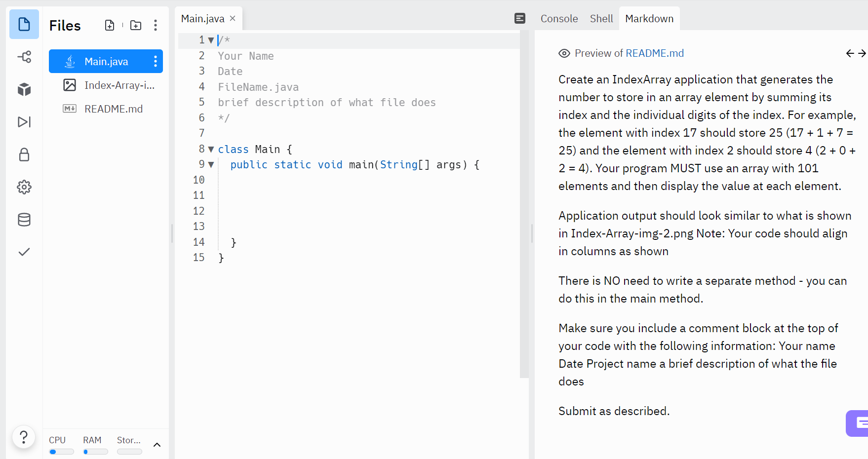Open the Secrets panel

click(x=24, y=154)
